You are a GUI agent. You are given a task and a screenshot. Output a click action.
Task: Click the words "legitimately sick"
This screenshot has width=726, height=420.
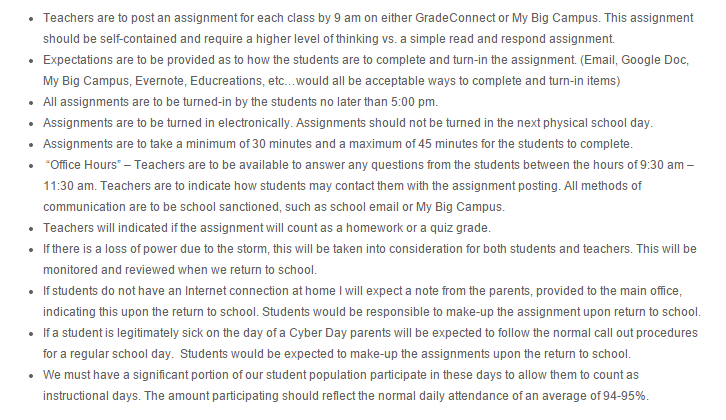pos(170,333)
